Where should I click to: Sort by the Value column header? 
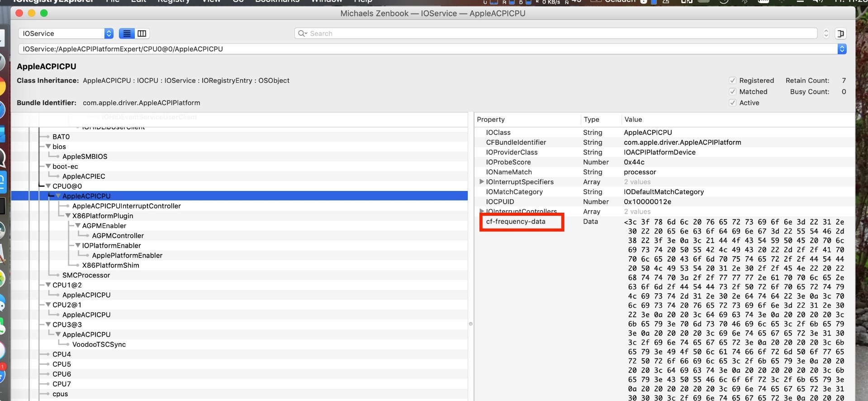tap(738, 119)
